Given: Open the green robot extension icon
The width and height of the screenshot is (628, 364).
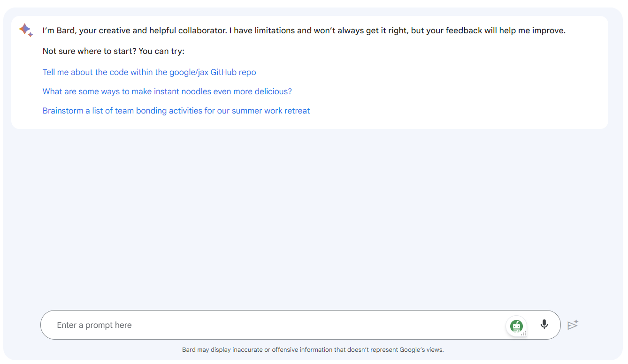Looking at the screenshot, I should (x=516, y=326).
